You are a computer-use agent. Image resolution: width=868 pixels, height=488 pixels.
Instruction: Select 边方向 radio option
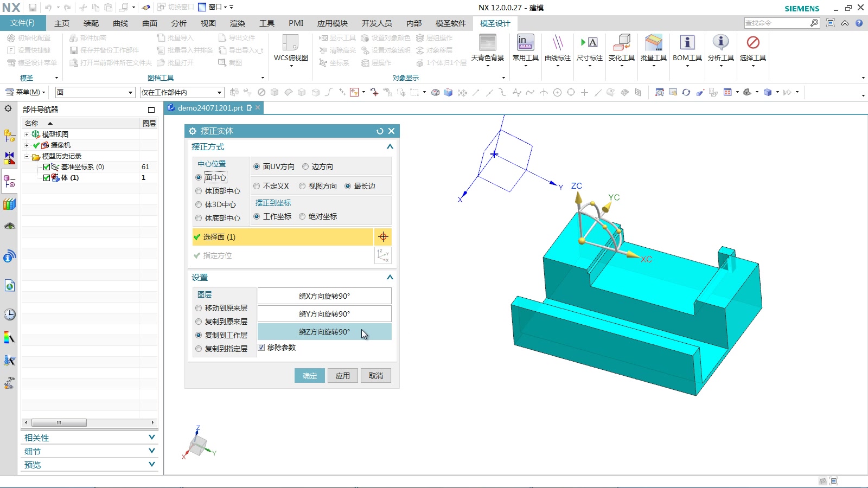(305, 166)
